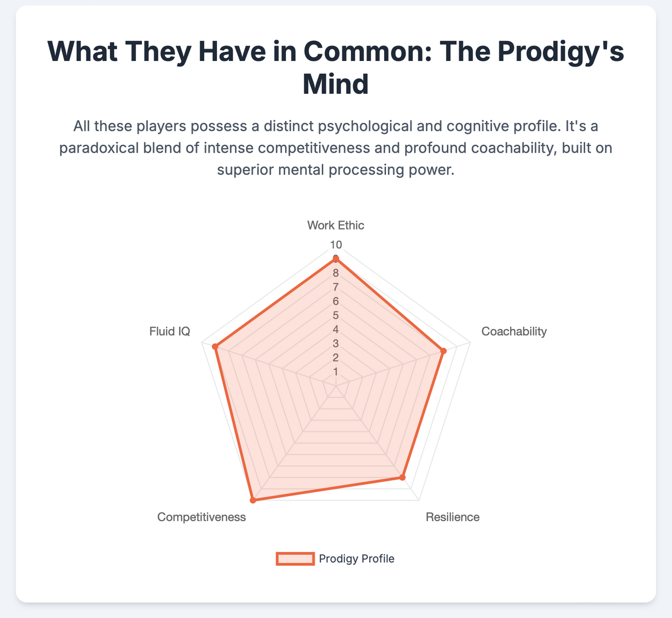
Task: Click the Fluid IQ axis label
Action: [170, 331]
